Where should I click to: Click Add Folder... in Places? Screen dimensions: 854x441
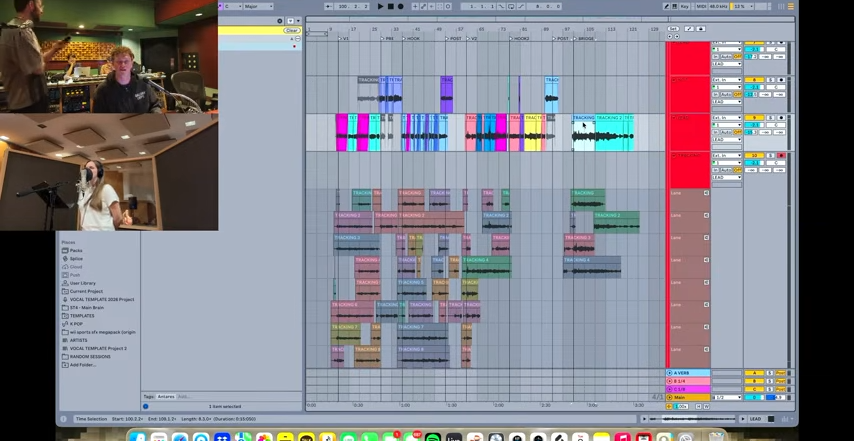(x=83, y=365)
